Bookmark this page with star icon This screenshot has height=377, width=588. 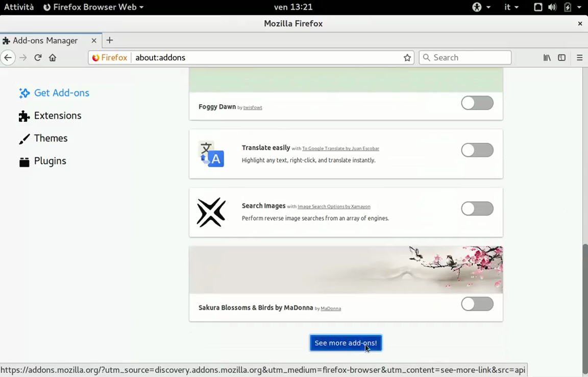pos(407,58)
